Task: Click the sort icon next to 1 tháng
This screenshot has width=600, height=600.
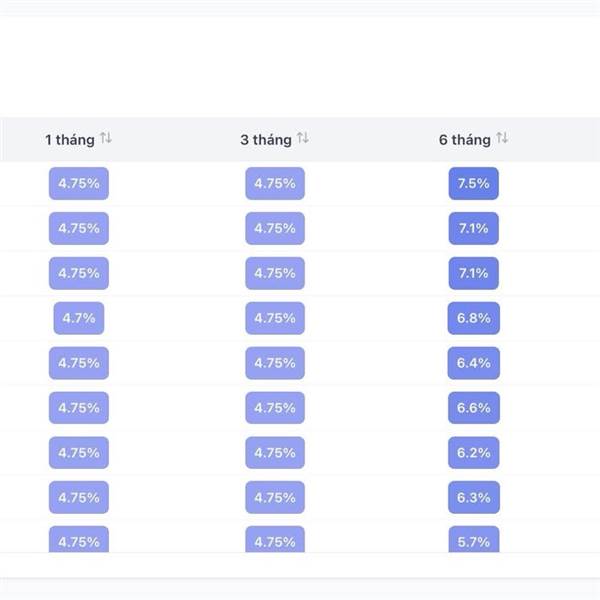Action: pos(106,138)
